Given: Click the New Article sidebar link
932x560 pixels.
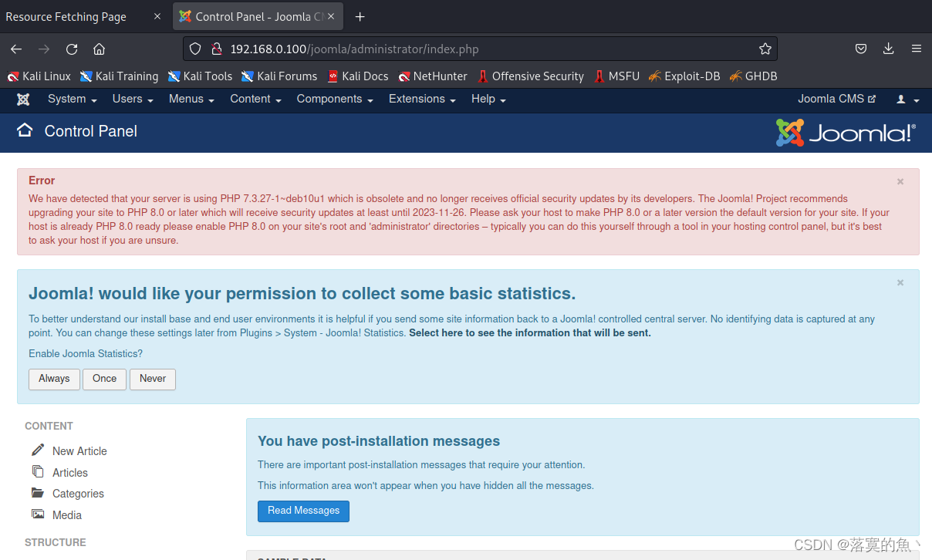Looking at the screenshot, I should 79,451.
